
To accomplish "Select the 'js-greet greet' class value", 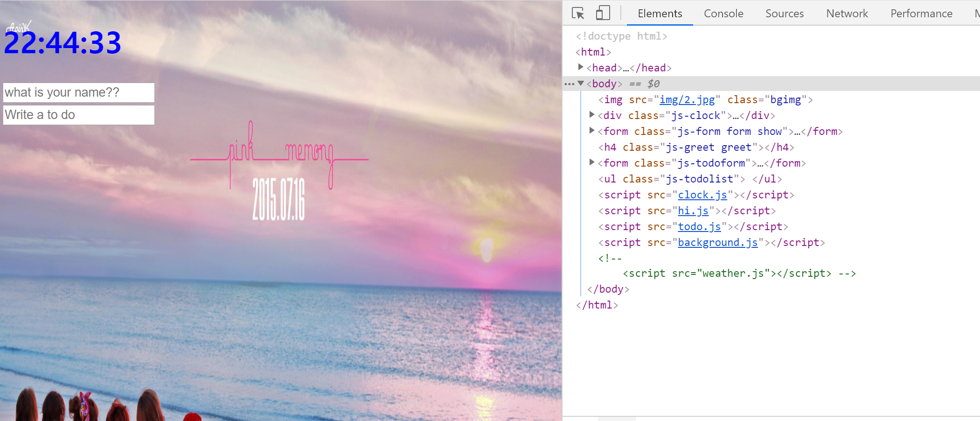I will coord(709,147).
